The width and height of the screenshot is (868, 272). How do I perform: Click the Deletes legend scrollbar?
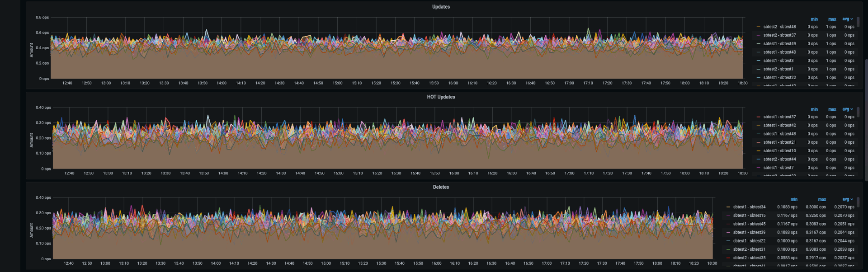[x=858, y=202]
